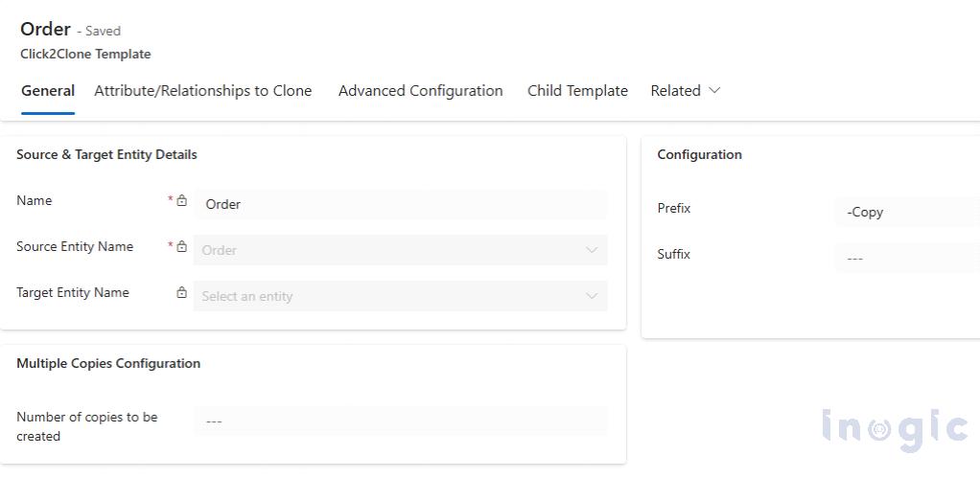Switch to the General tab
The height and width of the screenshot is (478, 980).
point(48,91)
